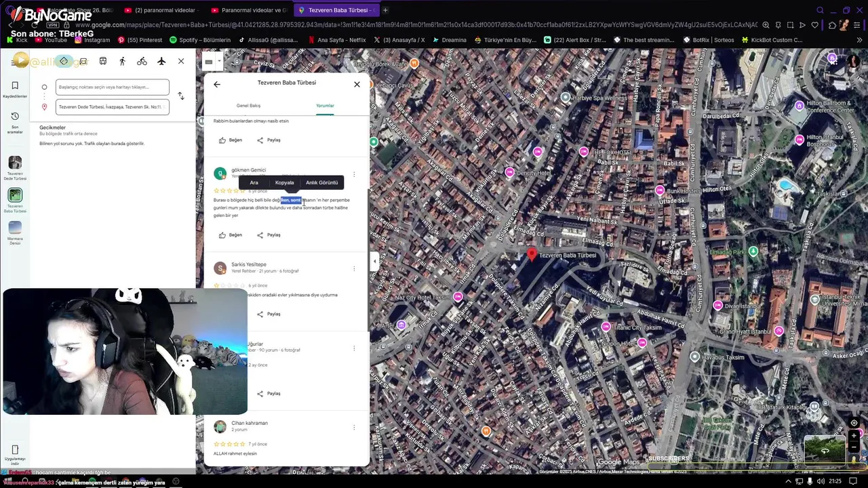868x488 pixels.
Task: Click Harbiye Spa Wellness map marker
Action: (x=566, y=97)
